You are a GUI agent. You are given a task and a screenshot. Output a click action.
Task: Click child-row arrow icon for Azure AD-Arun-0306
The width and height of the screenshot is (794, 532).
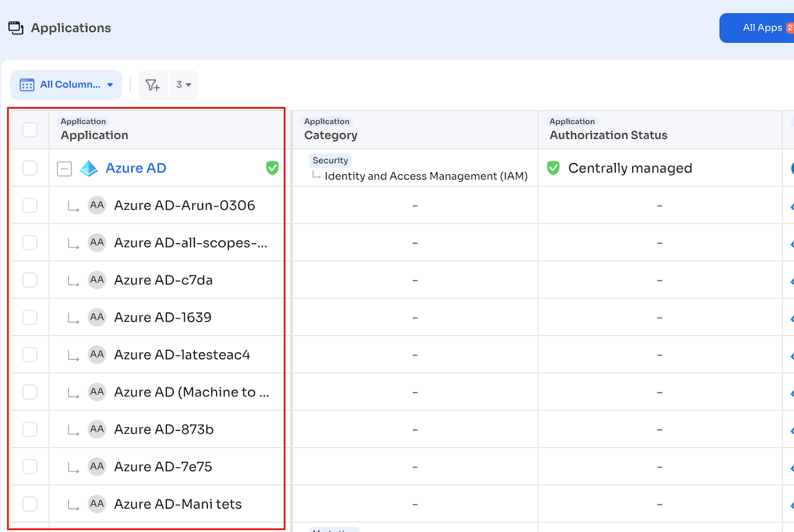(73, 206)
